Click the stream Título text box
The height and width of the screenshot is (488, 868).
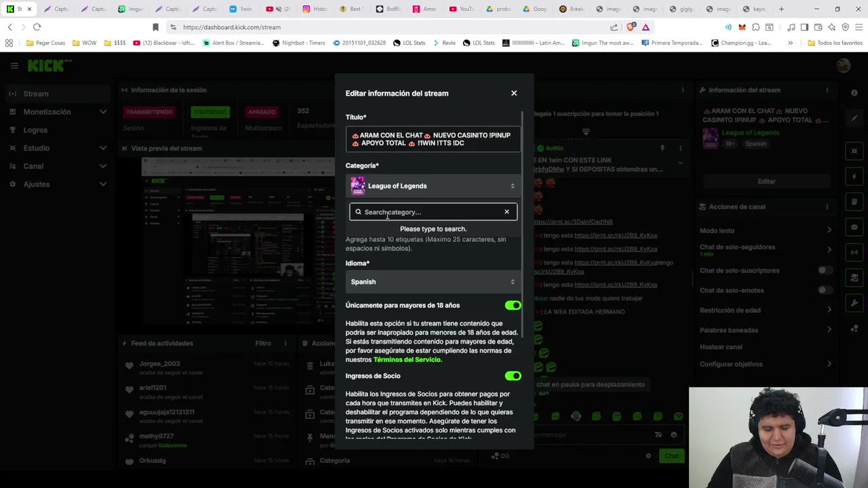433,139
